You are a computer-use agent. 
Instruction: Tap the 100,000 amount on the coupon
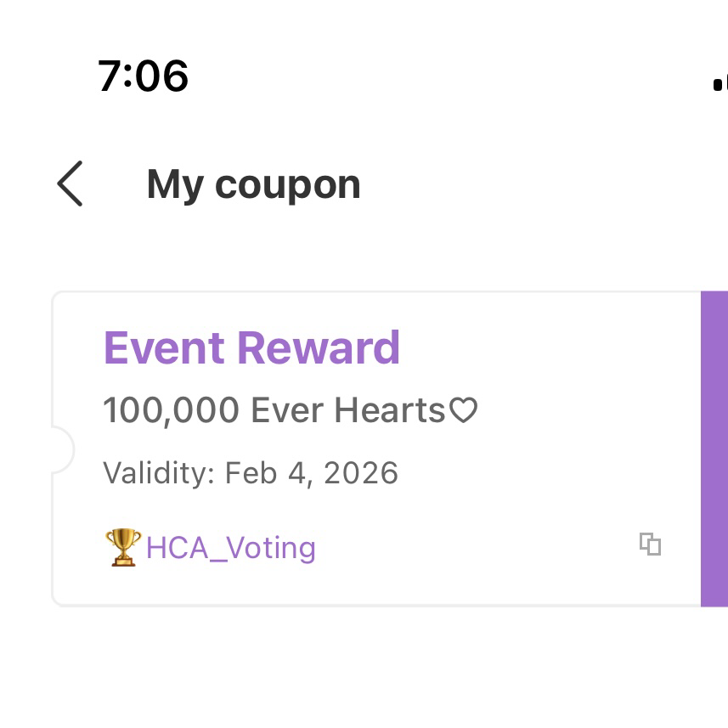(171, 411)
